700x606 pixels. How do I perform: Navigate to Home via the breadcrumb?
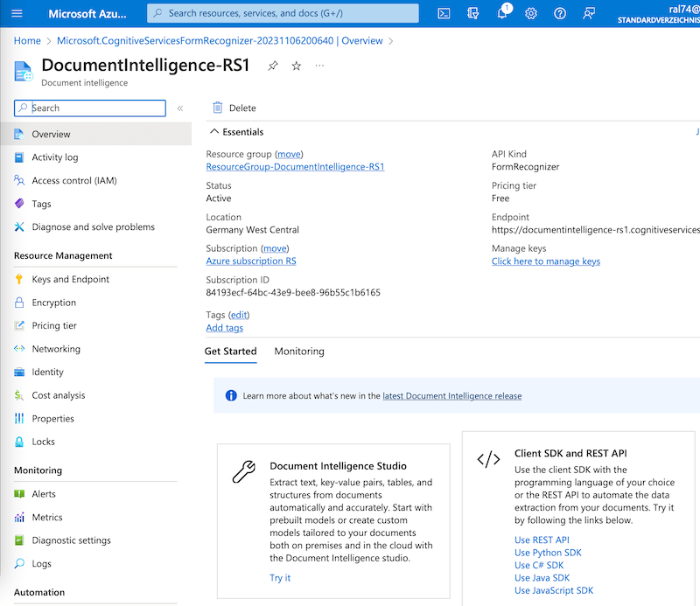tap(26, 40)
